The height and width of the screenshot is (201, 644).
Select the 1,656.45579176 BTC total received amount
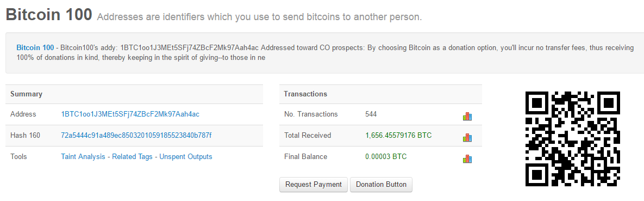point(398,136)
